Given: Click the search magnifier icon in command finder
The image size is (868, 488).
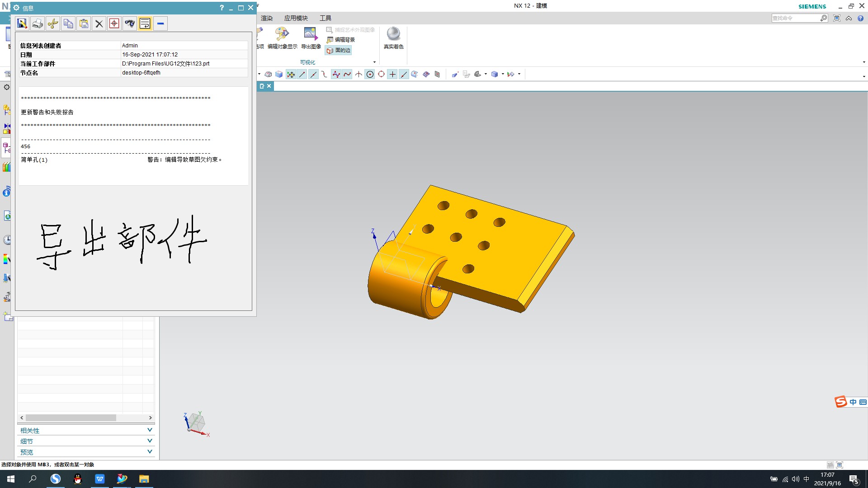Looking at the screenshot, I should [x=824, y=18].
